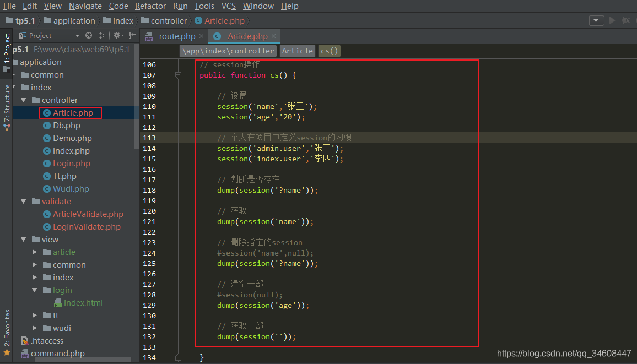Screen dimensions: 637x364
Task: Hide the Project tool window
Action: click(x=132, y=36)
